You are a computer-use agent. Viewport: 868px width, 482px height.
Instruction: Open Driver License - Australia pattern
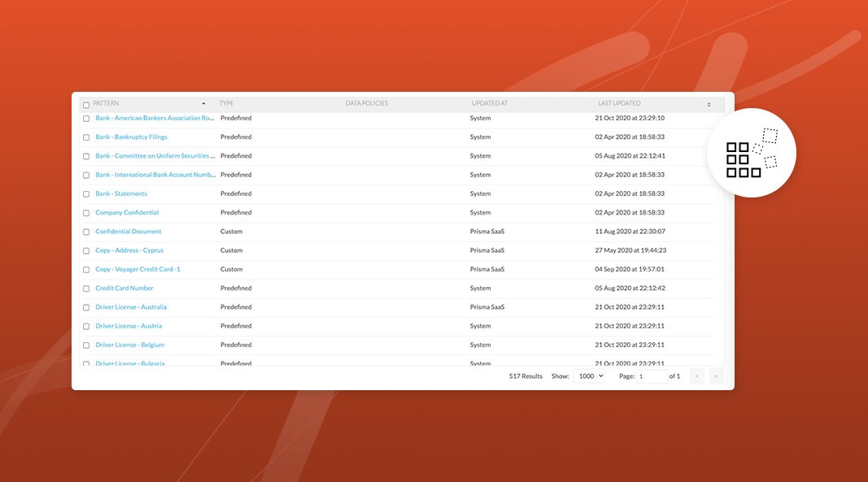(x=131, y=306)
